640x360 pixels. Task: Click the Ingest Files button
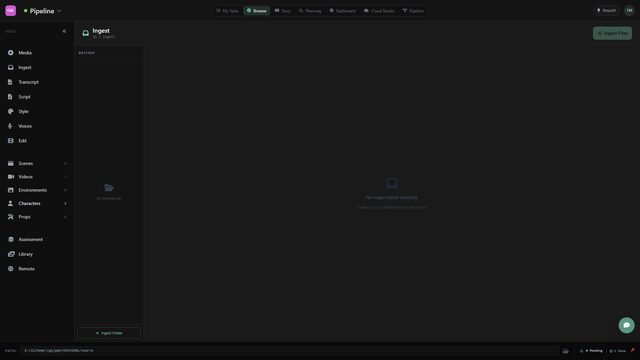coord(612,33)
